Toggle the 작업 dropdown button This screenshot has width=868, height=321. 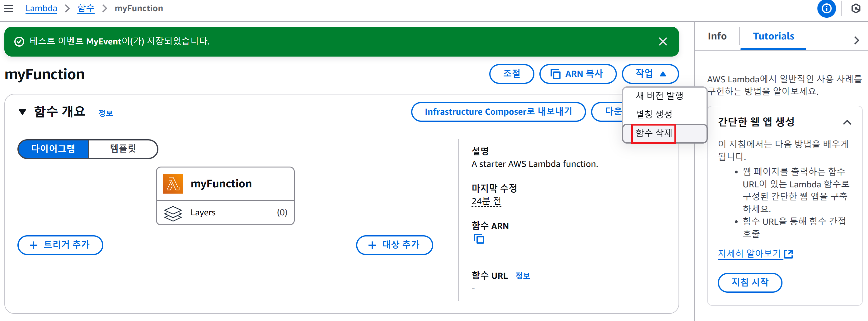(x=650, y=74)
